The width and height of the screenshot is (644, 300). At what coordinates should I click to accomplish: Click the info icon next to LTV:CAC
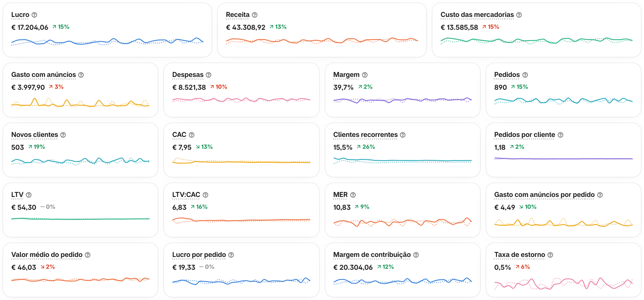pyautogui.click(x=205, y=195)
